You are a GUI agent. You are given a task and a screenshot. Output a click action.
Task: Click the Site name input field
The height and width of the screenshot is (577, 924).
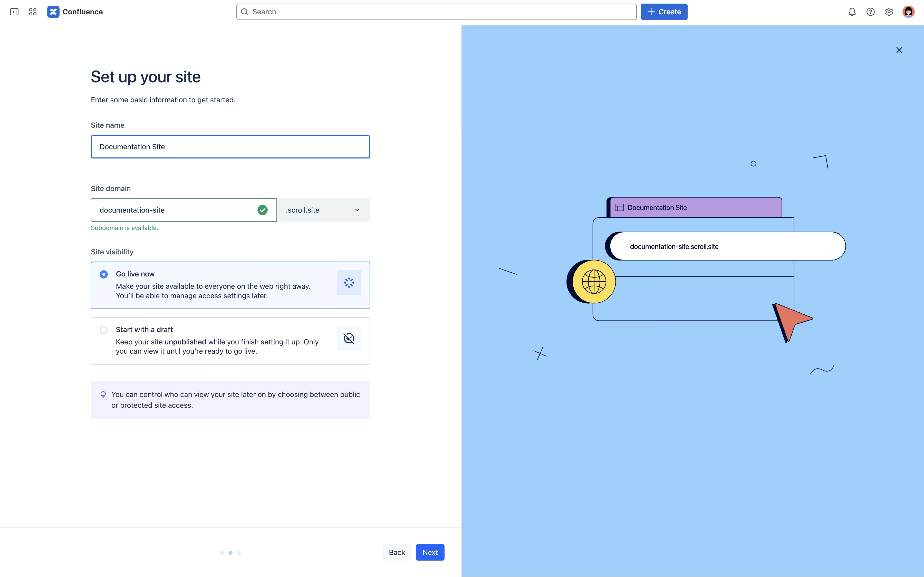(x=230, y=146)
